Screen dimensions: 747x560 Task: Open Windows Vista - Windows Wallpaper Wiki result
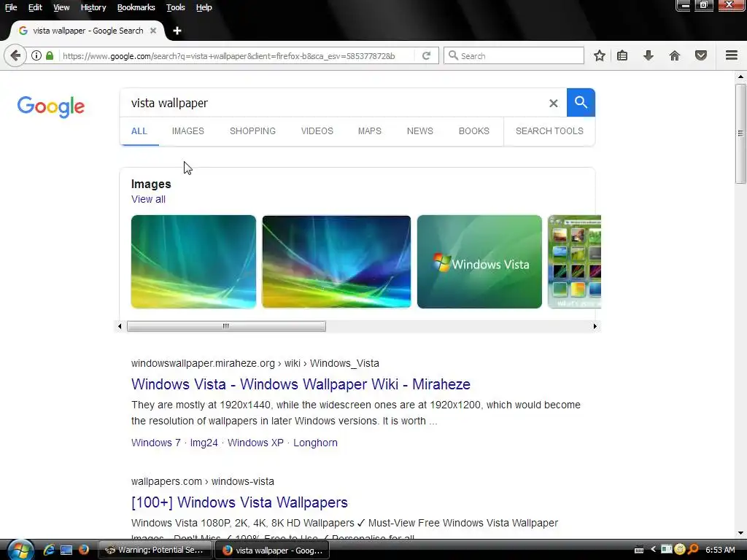301,384
